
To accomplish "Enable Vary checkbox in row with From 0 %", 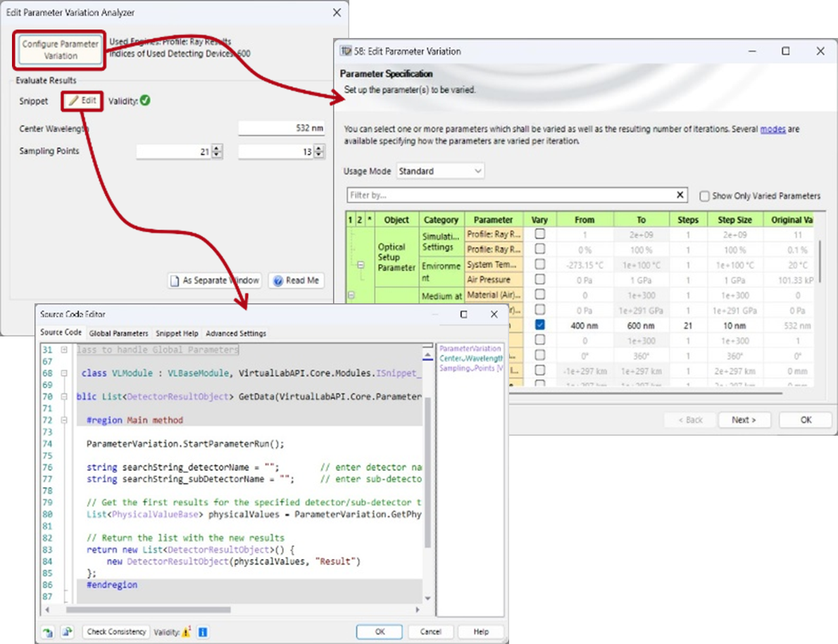I will coord(540,249).
